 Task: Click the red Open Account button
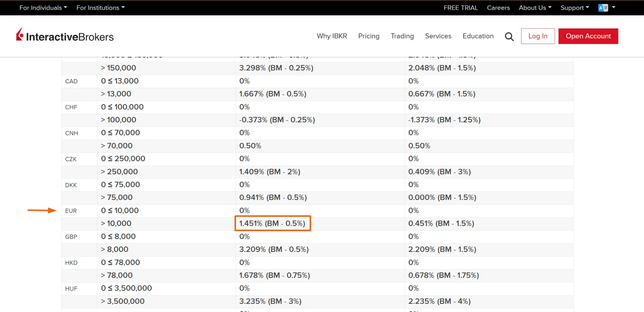588,36
